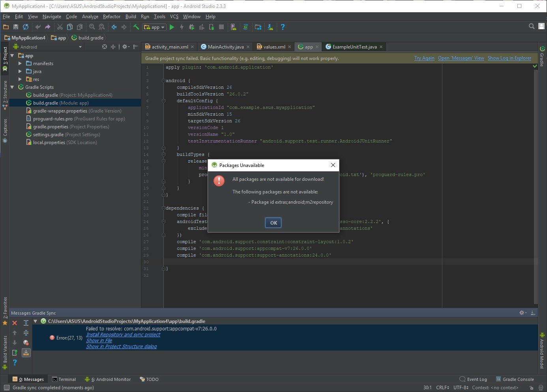Run the app with green play button
This screenshot has width=547, height=392.
[172, 27]
